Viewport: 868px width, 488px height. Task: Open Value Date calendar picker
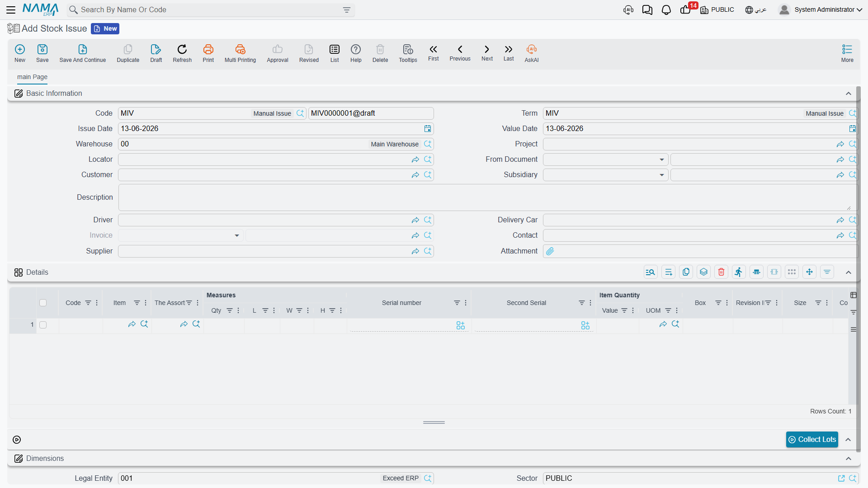coord(853,129)
